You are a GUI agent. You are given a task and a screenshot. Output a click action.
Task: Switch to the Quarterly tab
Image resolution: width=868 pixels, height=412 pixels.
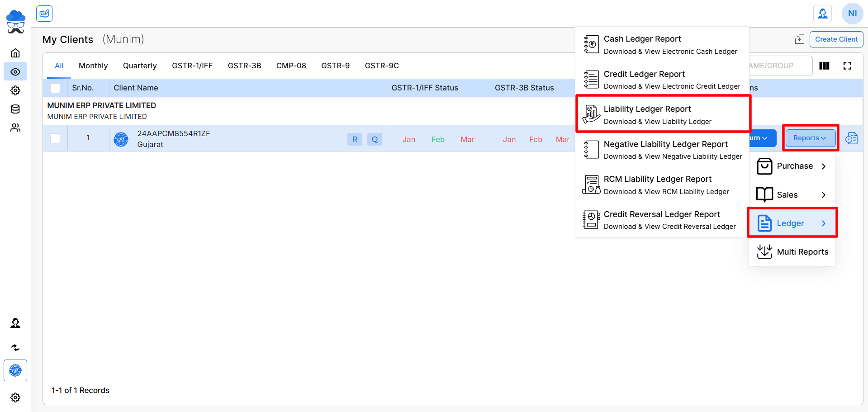click(140, 66)
